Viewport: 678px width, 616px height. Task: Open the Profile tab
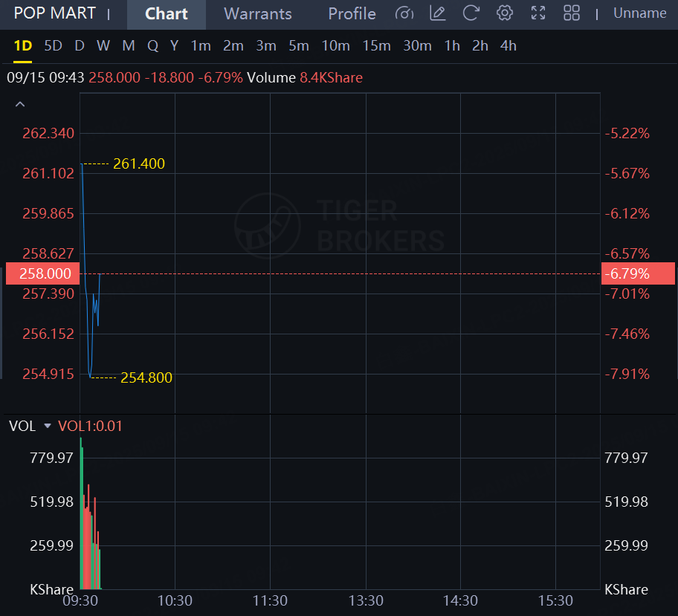click(x=352, y=14)
